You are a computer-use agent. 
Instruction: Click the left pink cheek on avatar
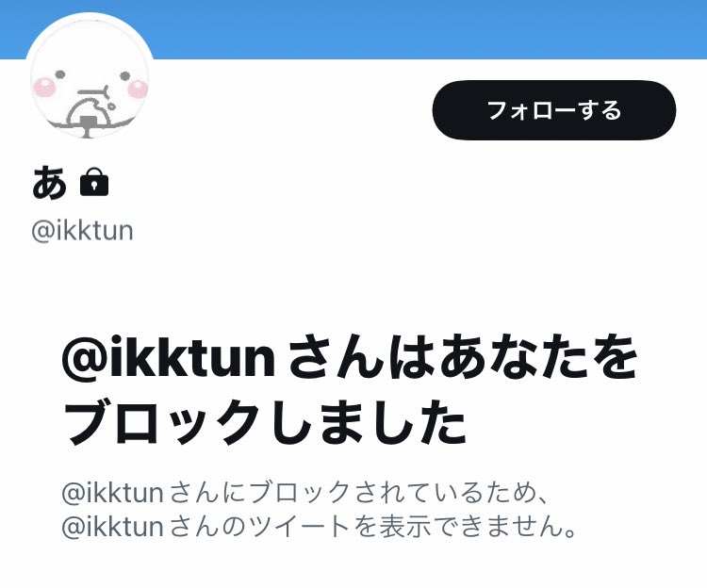(44, 87)
